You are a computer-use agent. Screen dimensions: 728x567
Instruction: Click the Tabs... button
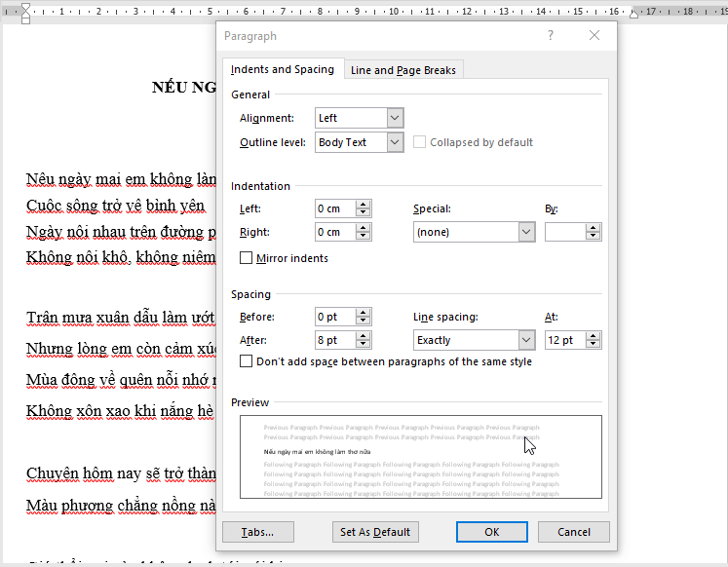pyautogui.click(x=258, y=532)
